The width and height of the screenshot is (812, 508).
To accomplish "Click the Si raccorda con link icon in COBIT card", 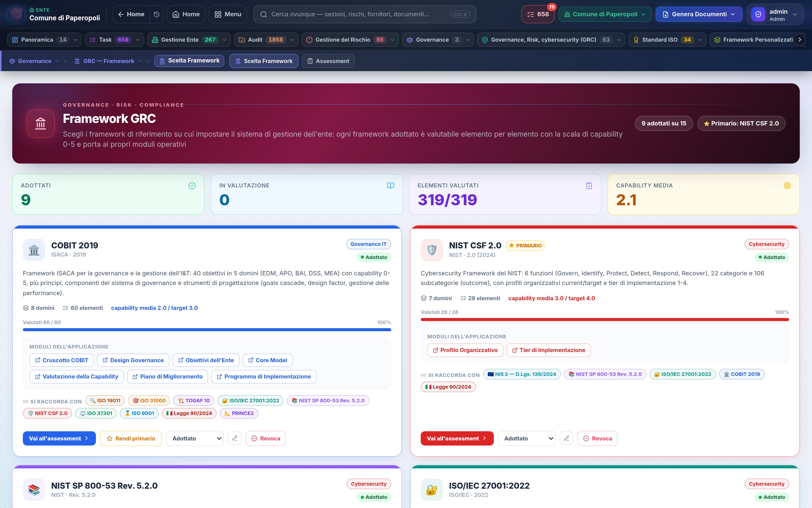I will [25, 402].
